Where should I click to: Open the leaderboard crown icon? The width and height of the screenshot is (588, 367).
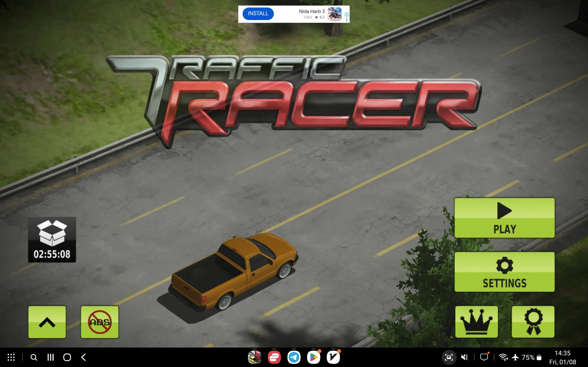[476, 322]
